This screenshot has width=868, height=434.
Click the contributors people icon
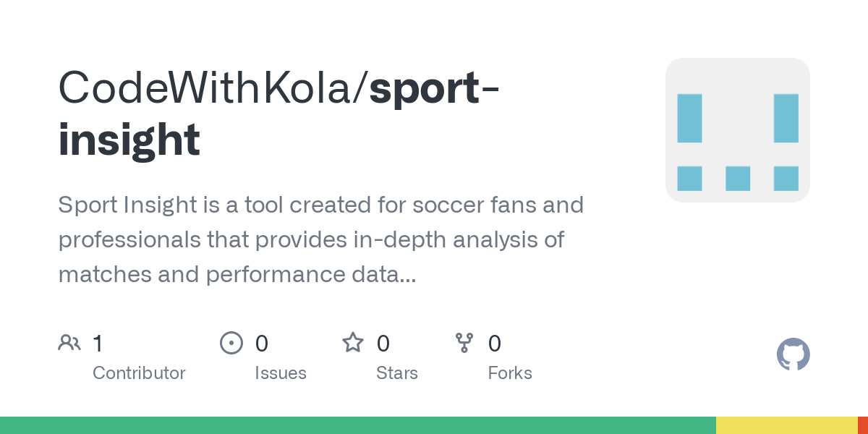tap(69, 343)
